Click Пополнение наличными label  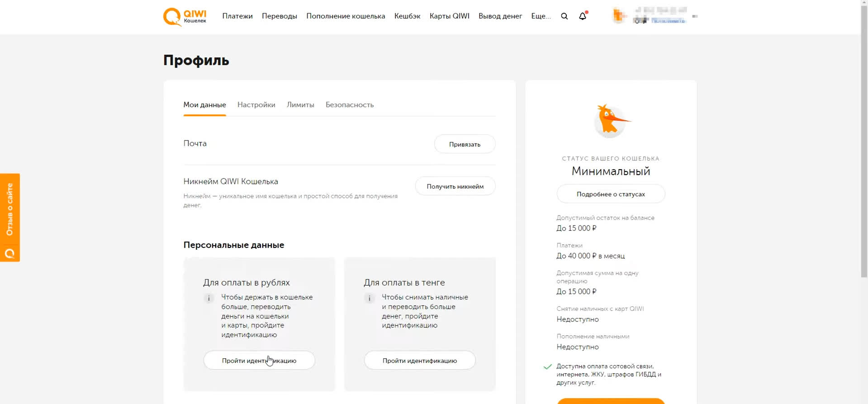[593, 337]
